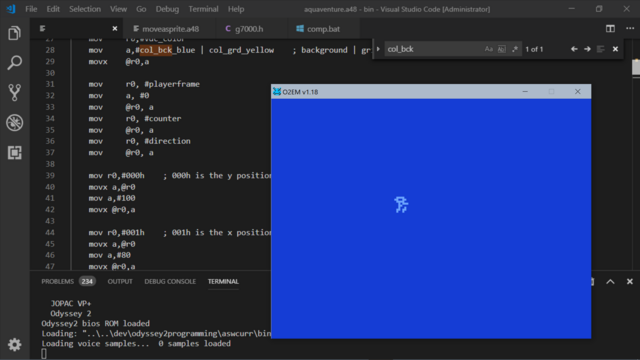Viewport: 640px width, 360px height.
Task: Open the Search view in activity bar
Action: click(14, 63)
